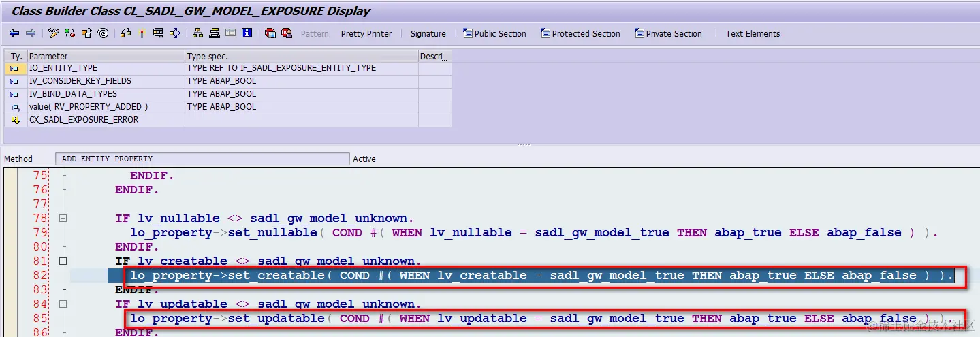Click line number 79 in the gutter
The image size is (980, 337).
(x=40, y=233)
